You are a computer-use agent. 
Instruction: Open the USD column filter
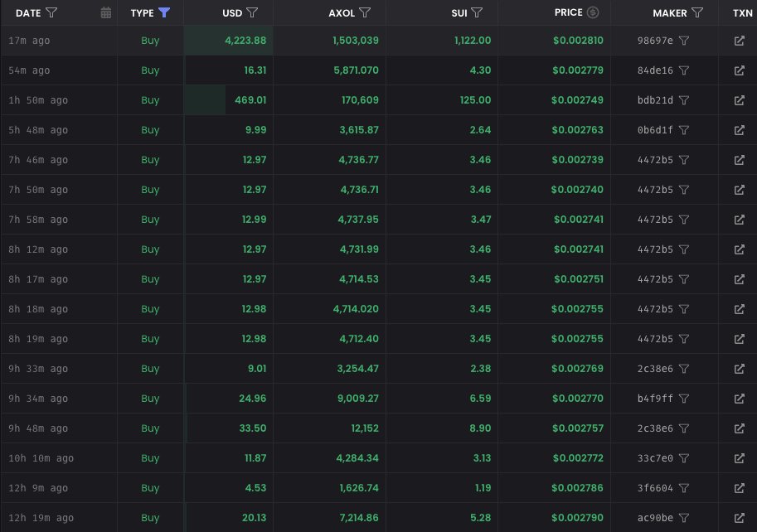252,12
